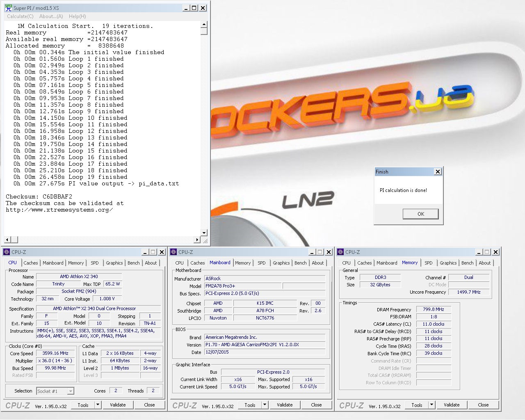
Task: Click the Core Speed value 3599.16 MHz
Action: pyautogui.click(x=55, y=353)
